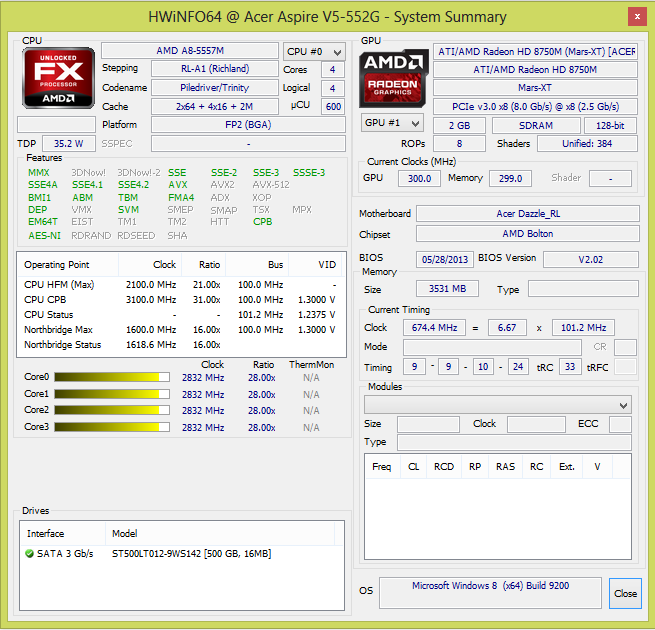Click the FP2 (BGA) platform field

[x=249, y=124]
